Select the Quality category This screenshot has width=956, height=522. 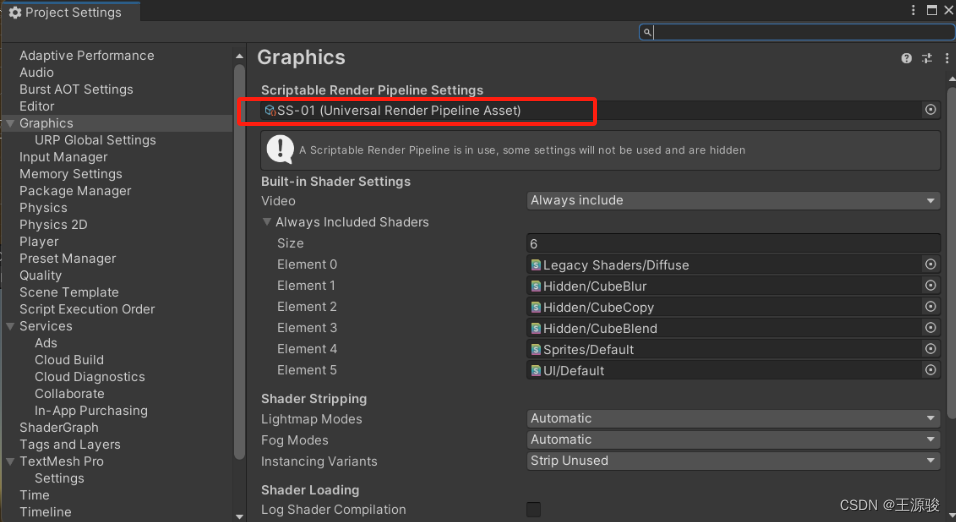click(40, 276)
